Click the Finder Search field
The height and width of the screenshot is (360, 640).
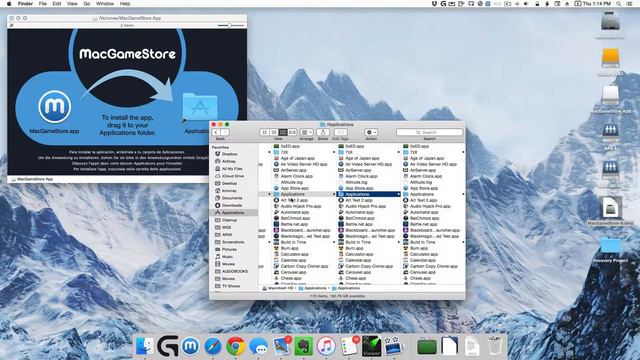point(429,132)
